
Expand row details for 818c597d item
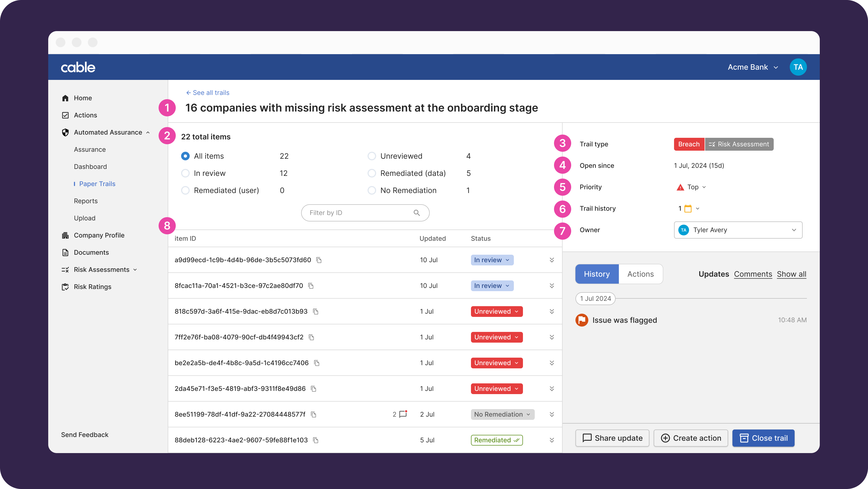552,311
